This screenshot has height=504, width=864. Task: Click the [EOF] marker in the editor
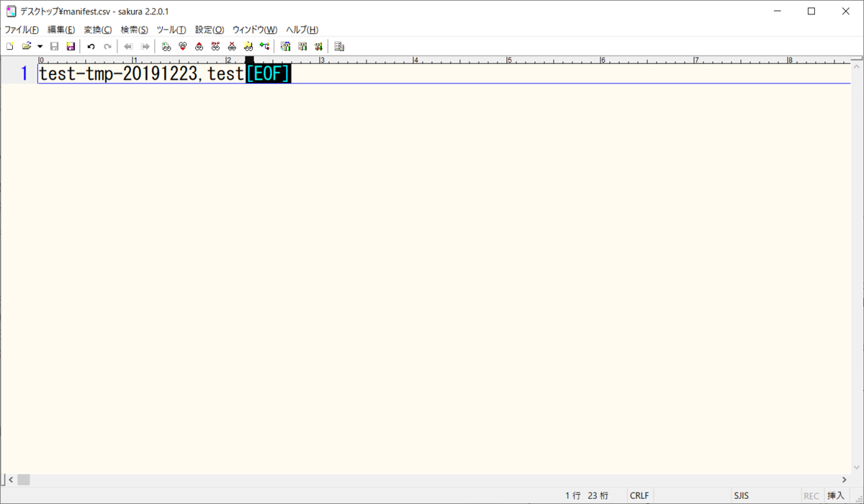coord(269,73)
